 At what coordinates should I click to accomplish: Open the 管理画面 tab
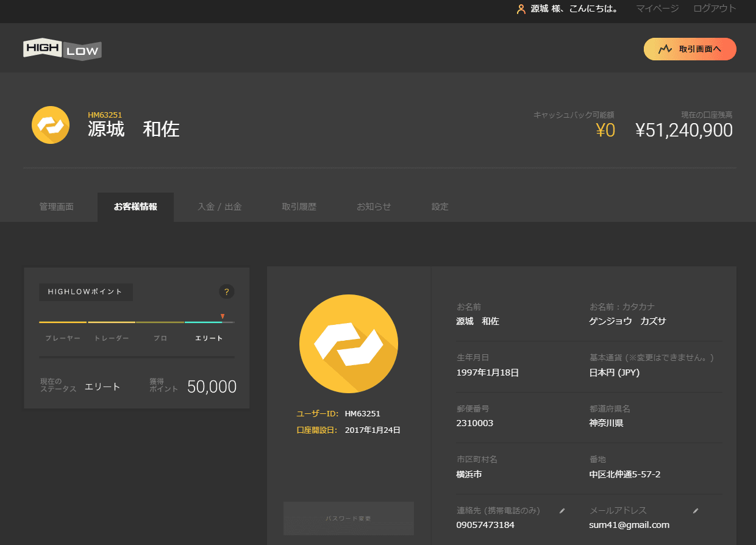(x=57, y=207)
